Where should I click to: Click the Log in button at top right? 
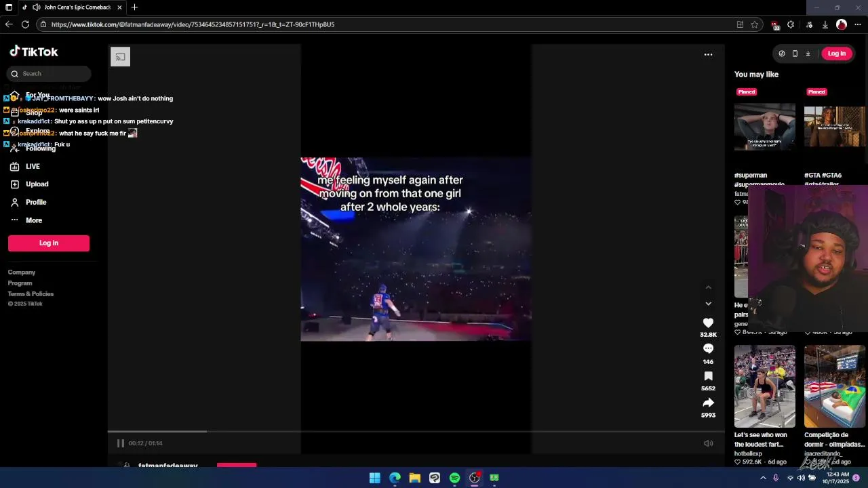point(837,54)
